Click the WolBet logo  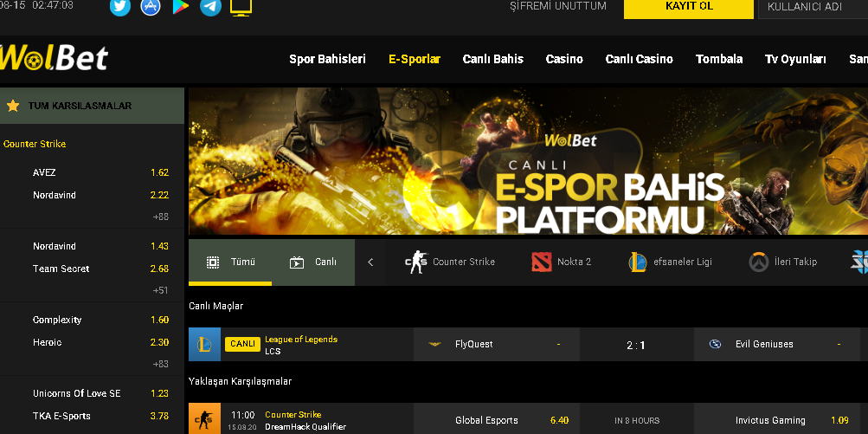(x=54, y=58)
